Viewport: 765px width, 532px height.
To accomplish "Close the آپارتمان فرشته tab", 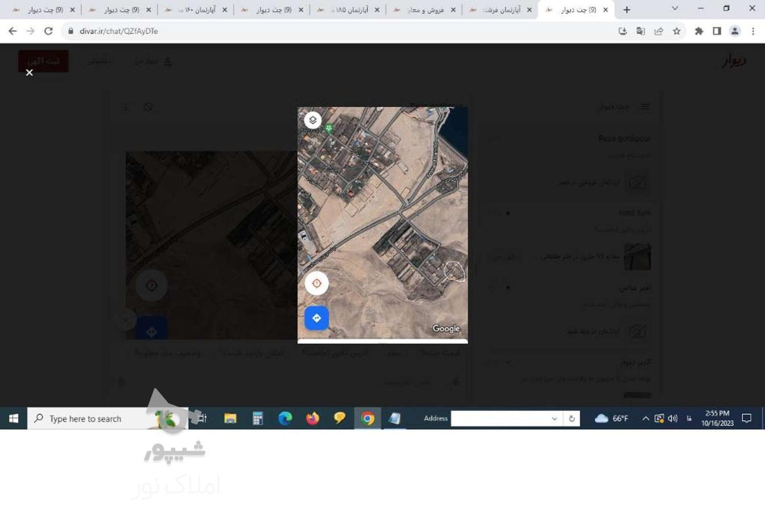I will 529,10.
